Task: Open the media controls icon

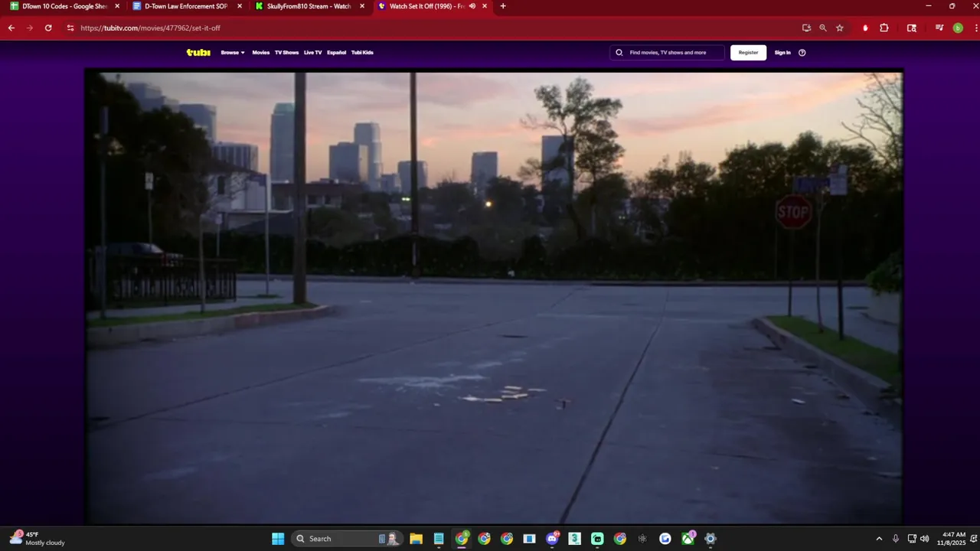Action: (939, 28)
